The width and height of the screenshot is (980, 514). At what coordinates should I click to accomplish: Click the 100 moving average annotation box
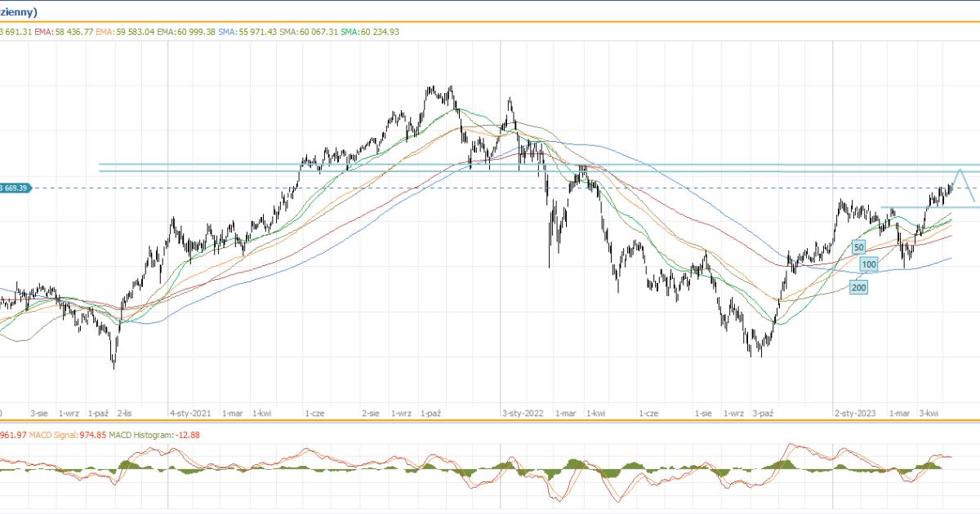pos(869,264)
